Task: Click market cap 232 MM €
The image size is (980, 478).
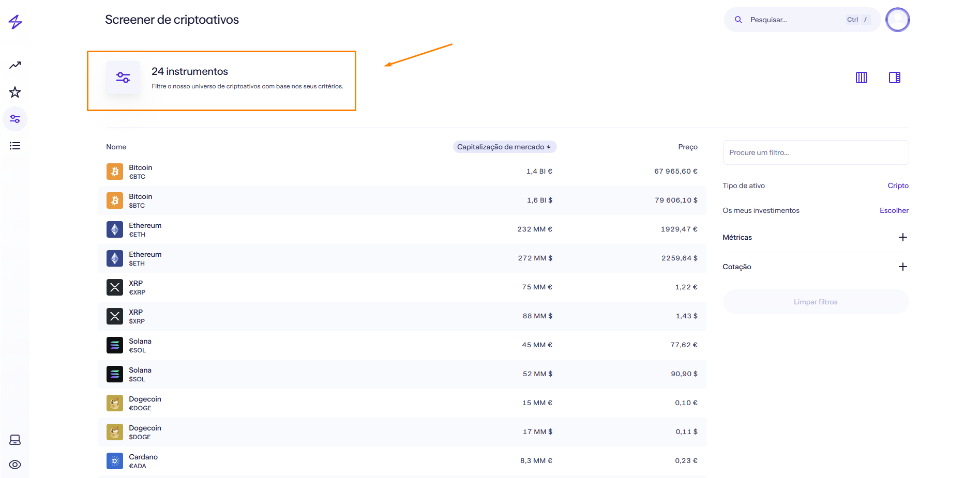Action: [535, 229]
